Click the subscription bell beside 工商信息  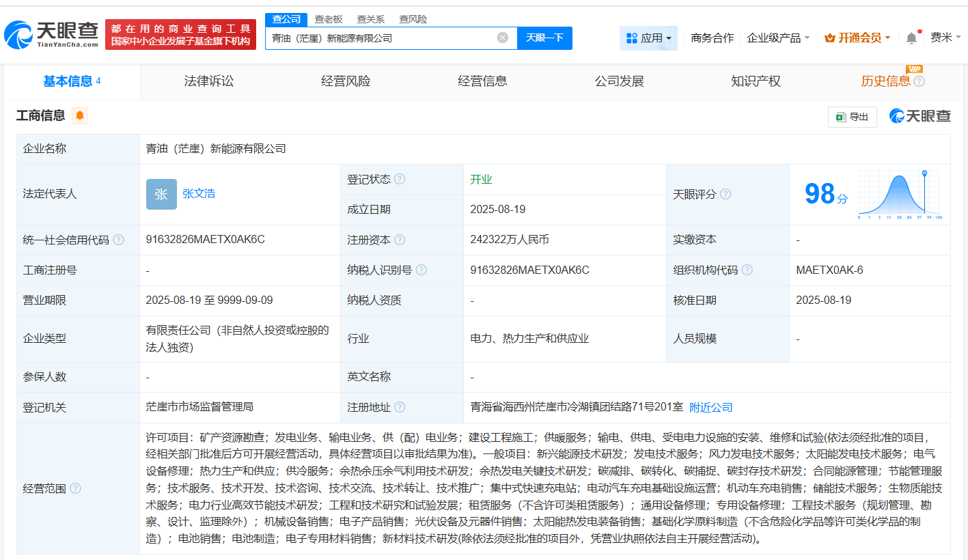80,115
